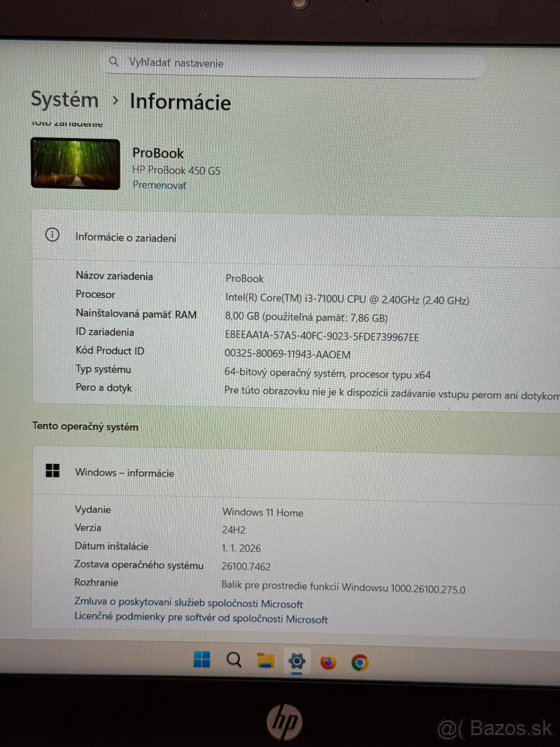Click the Windows logo beside Windows – informácie

53,471
